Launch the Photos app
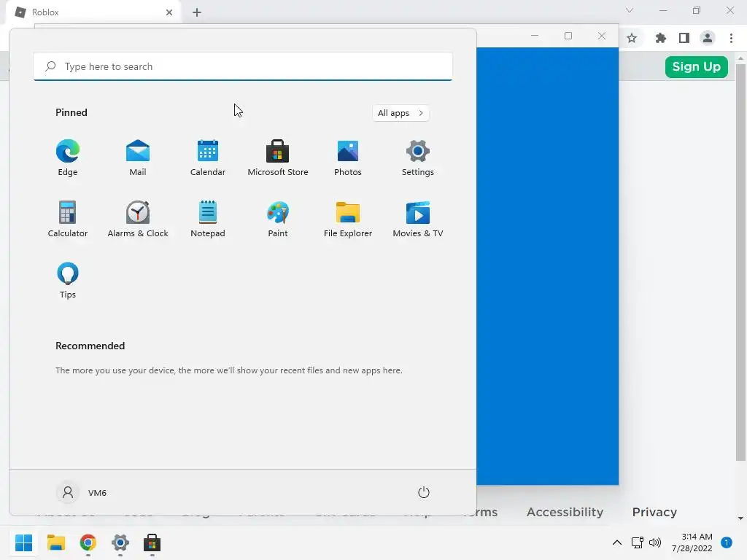Viewport: 747px width, 560px height. coord(348,158)
